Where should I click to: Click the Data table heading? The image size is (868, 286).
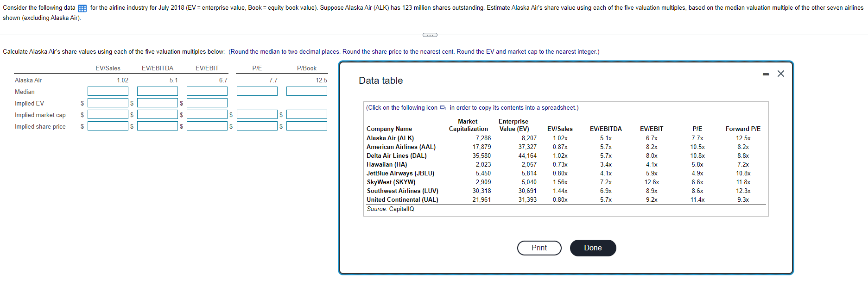380,81
